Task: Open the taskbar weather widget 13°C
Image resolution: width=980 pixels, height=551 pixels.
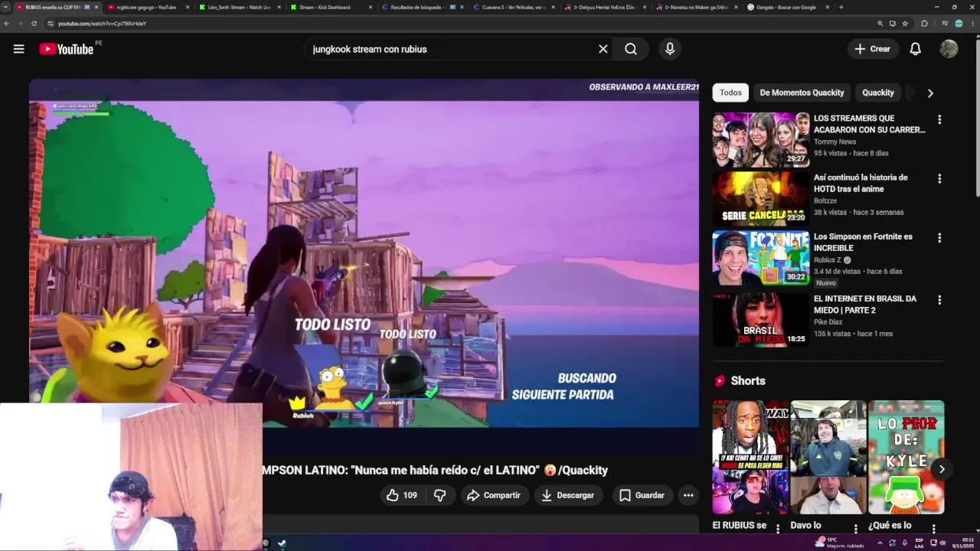Action: (x=840, y=543)
